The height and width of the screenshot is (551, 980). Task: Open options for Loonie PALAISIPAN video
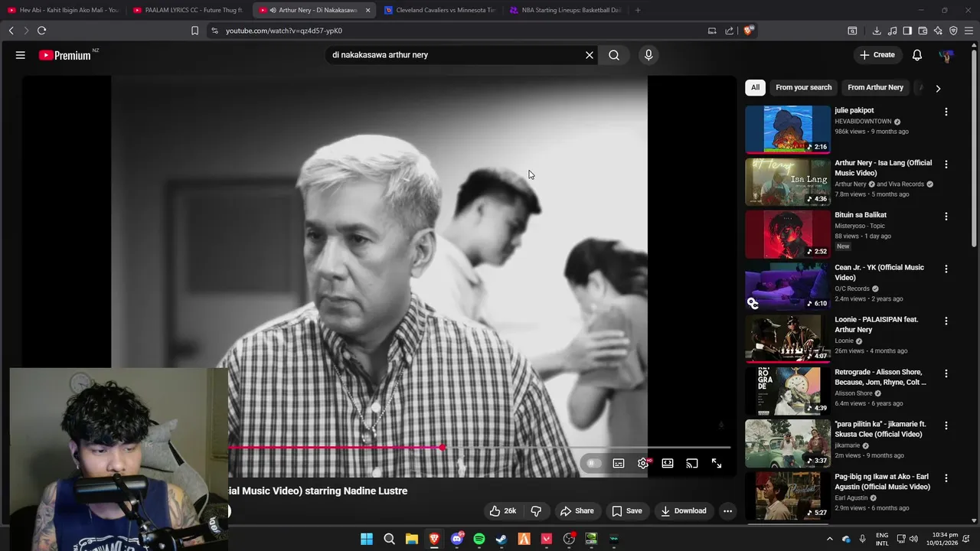tap(946, 321)
